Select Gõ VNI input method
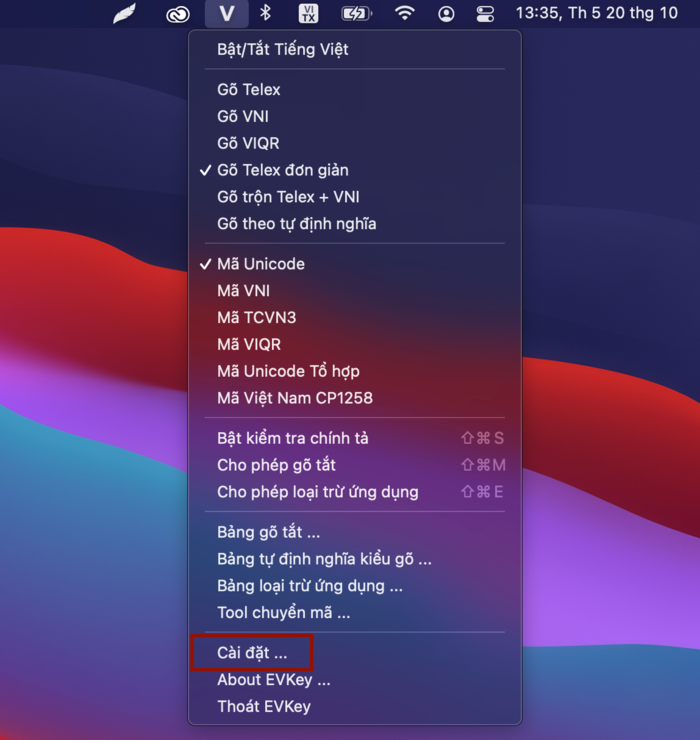The height and width of the screenshot is (740, 700). click(x=355, y=117)
